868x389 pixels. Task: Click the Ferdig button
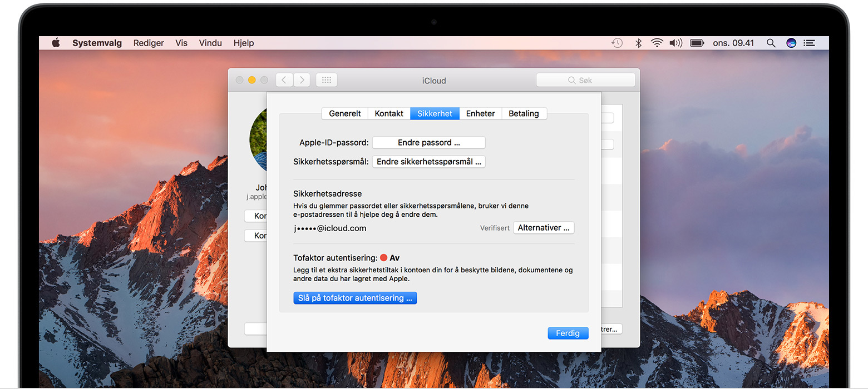click(x=568, y=333)
